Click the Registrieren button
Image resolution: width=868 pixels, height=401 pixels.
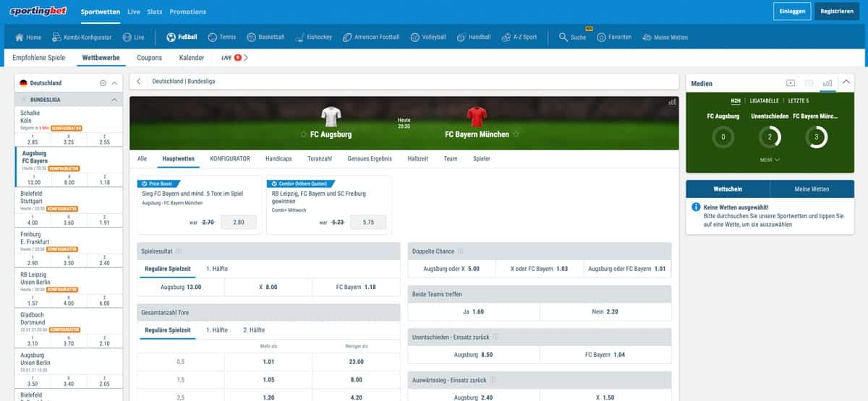click(837, 12)
